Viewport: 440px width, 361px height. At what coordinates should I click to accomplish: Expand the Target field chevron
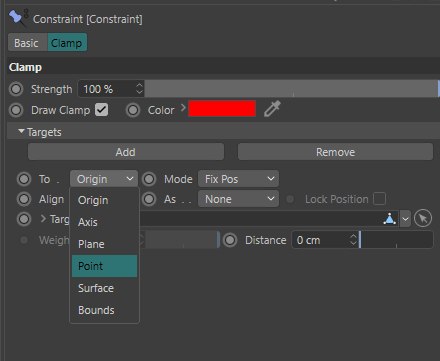point(43,218)
